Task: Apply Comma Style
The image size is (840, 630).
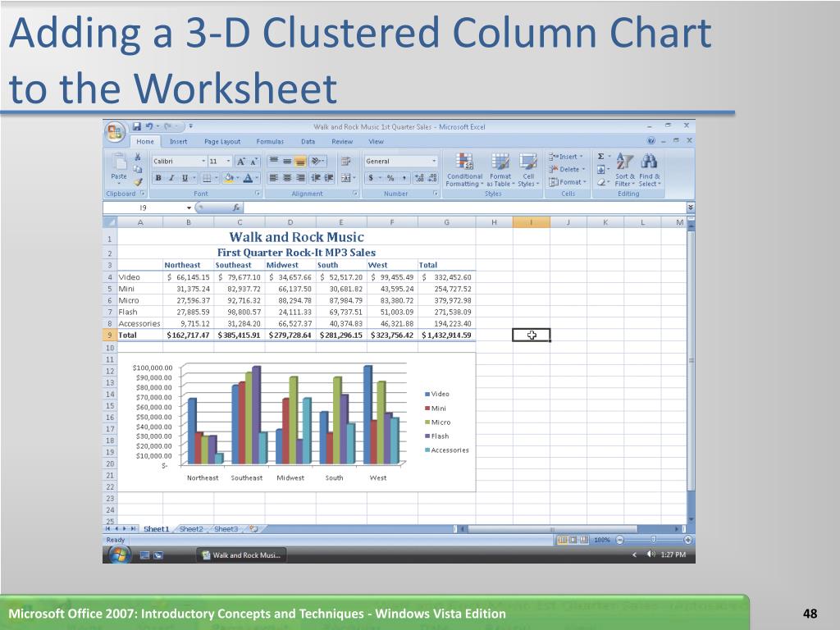Action: pyautogui.click(x=404, y=178)
